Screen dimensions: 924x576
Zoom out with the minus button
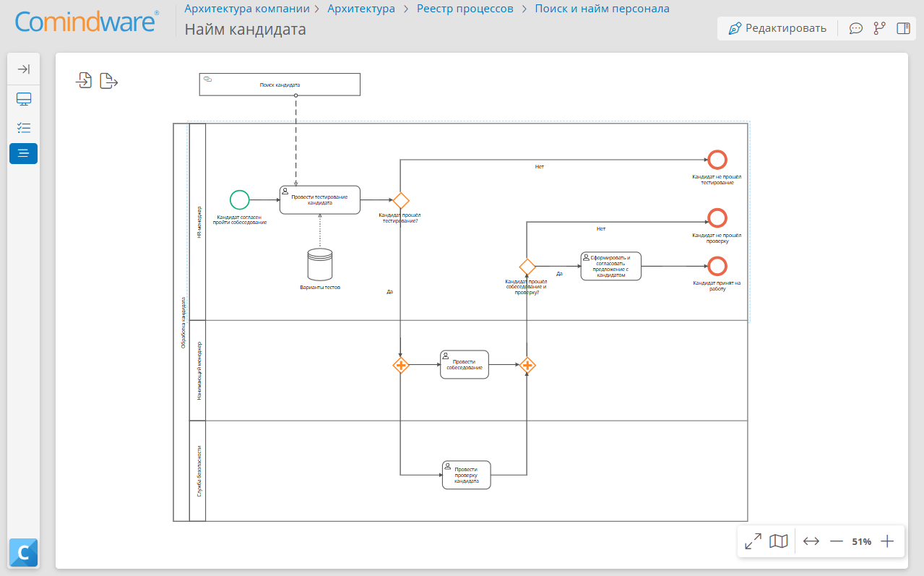pos(837,541)
